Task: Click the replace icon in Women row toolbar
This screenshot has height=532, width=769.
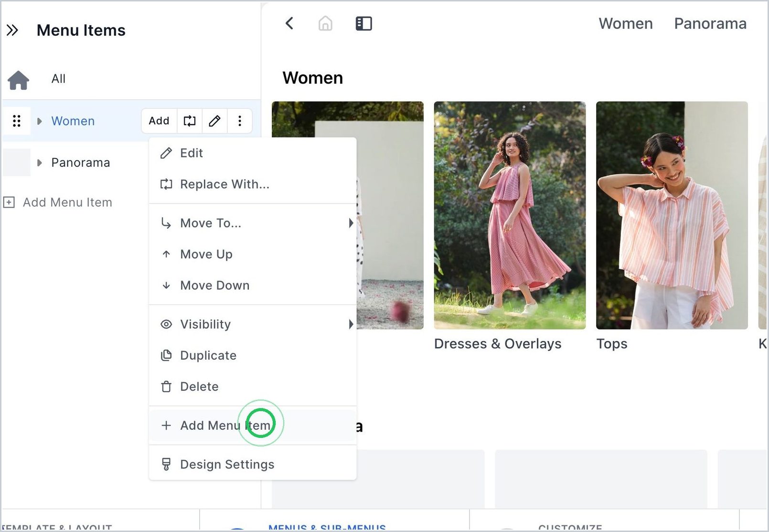Action: pos(190,121)
